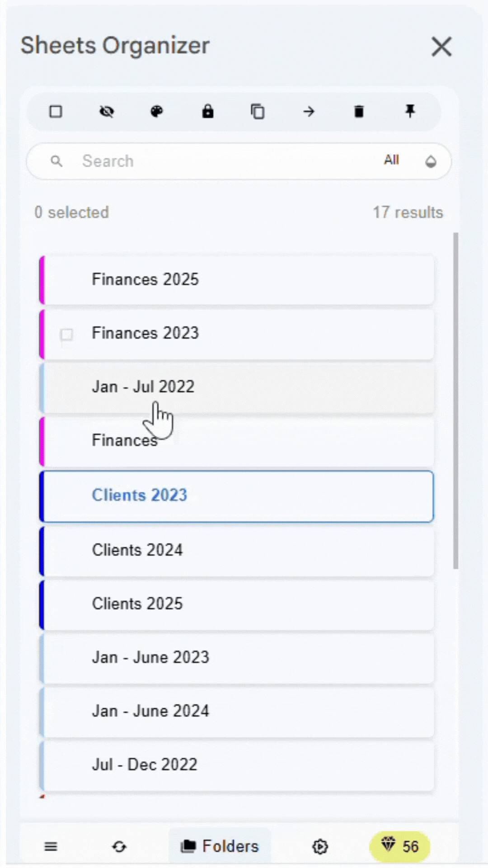The width and height of the screenshot is (488, 868).
Task: Click the blue stripe on Clients 2025
Action: [42, 604]
